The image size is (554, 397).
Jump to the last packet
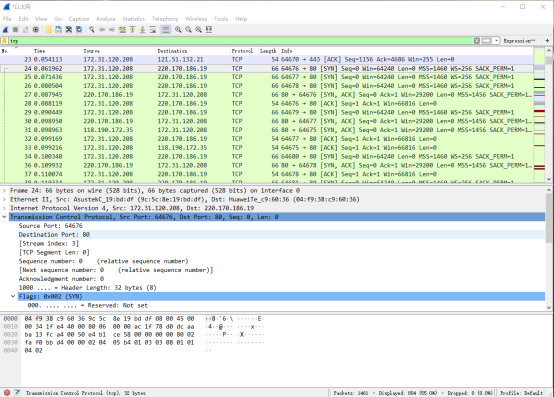pyautogui.click(x=142, y=30)
